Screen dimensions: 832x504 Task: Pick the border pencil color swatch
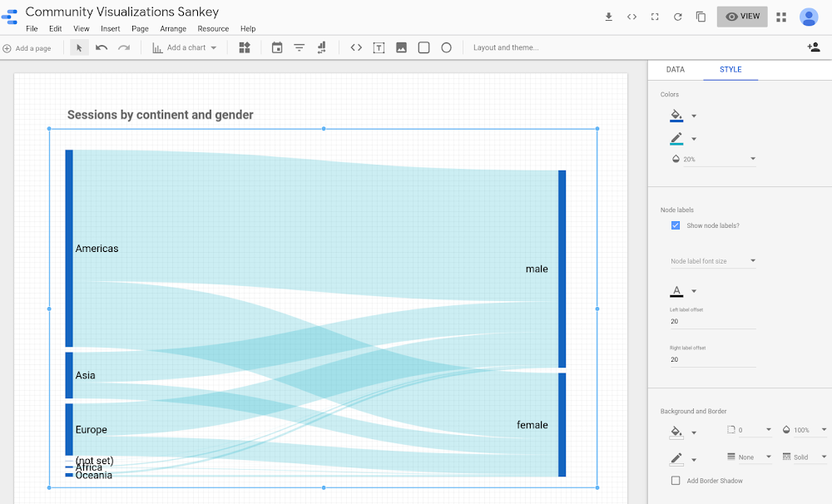pyautogui.click(x=676, y=459)
